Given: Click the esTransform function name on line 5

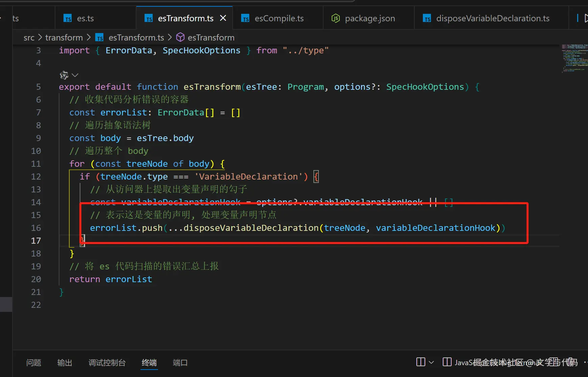Looking at the screenshot, I should point(212,87).
